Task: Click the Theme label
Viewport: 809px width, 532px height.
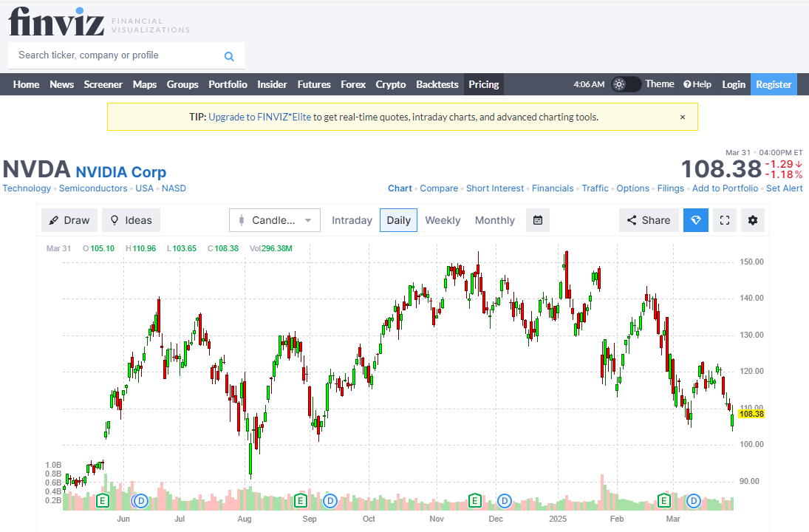Action: tap(659, 84)
